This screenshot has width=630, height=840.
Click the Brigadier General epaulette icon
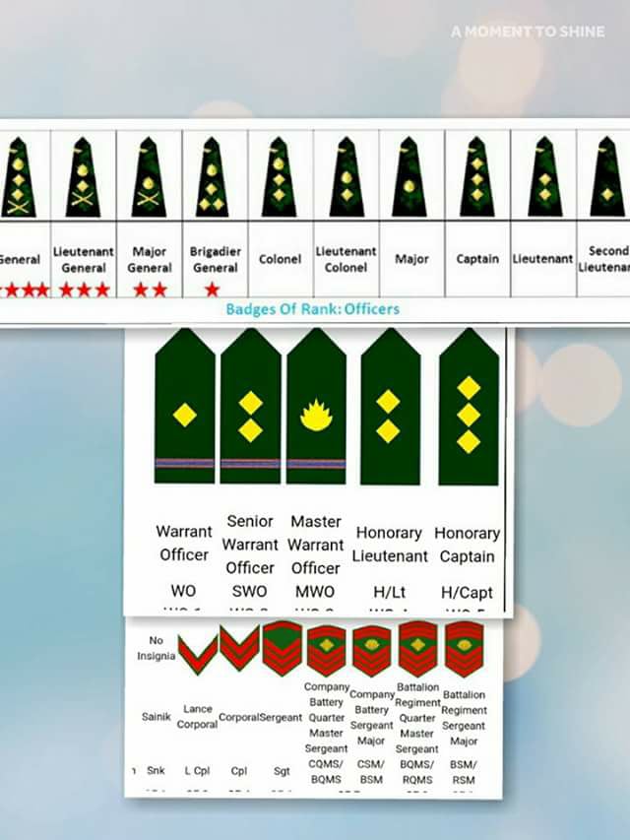213,177
